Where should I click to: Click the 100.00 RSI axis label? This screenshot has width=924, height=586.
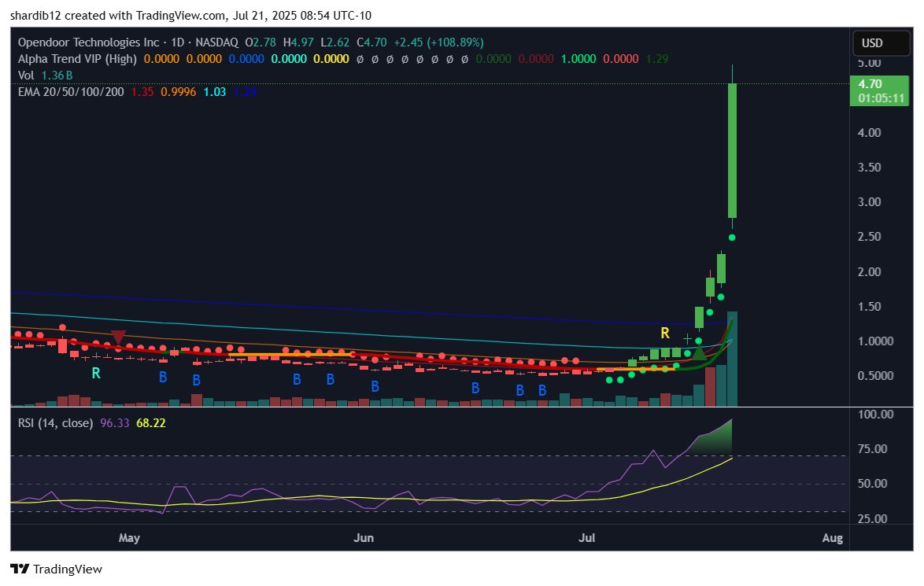tap(876, 414)
